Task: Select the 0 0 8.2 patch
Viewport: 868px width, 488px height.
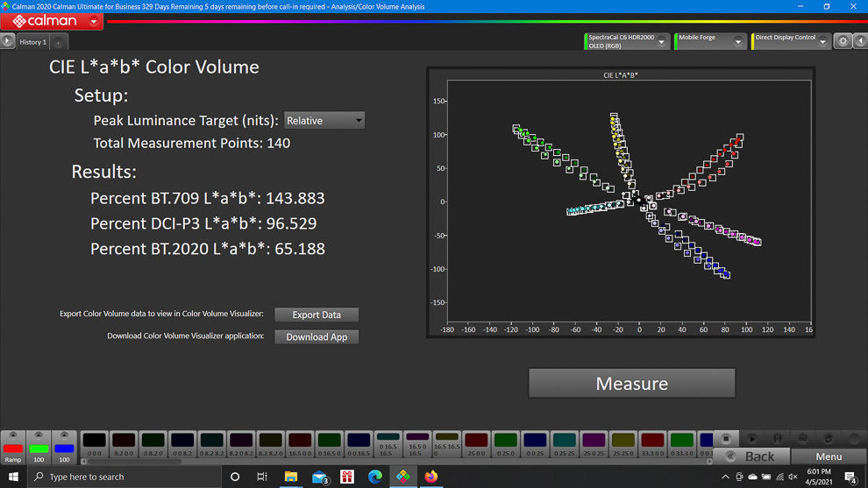Action: pyautogui.click(x=182, y=443)
